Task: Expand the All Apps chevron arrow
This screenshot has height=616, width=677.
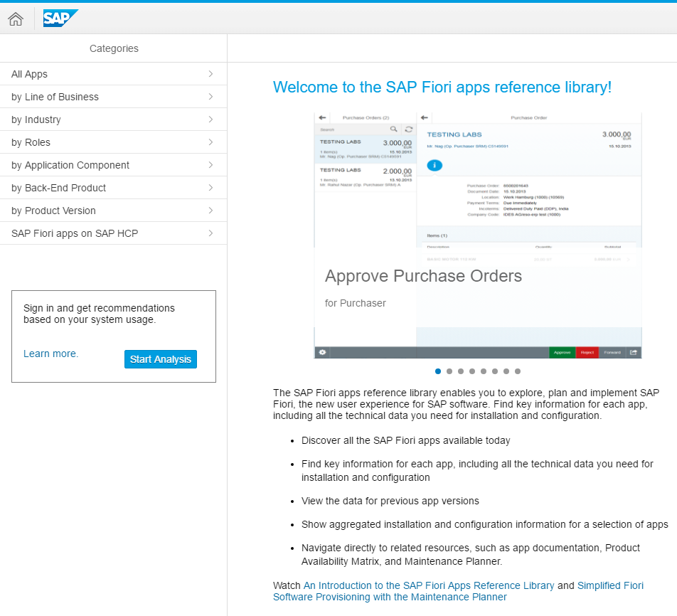Action: (210, 74)
